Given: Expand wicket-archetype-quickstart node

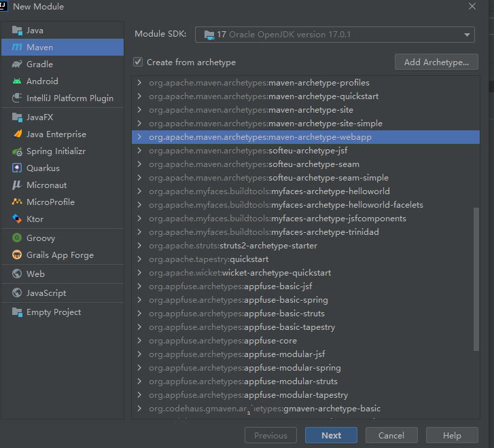Looking at the screenshot, I should (x=139, y=273).
